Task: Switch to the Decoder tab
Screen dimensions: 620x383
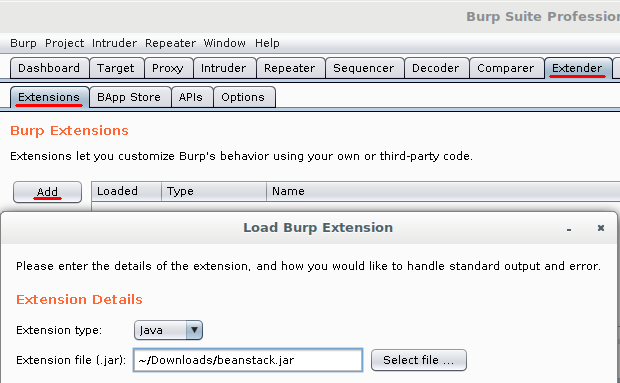Action: tap(436, 68)
